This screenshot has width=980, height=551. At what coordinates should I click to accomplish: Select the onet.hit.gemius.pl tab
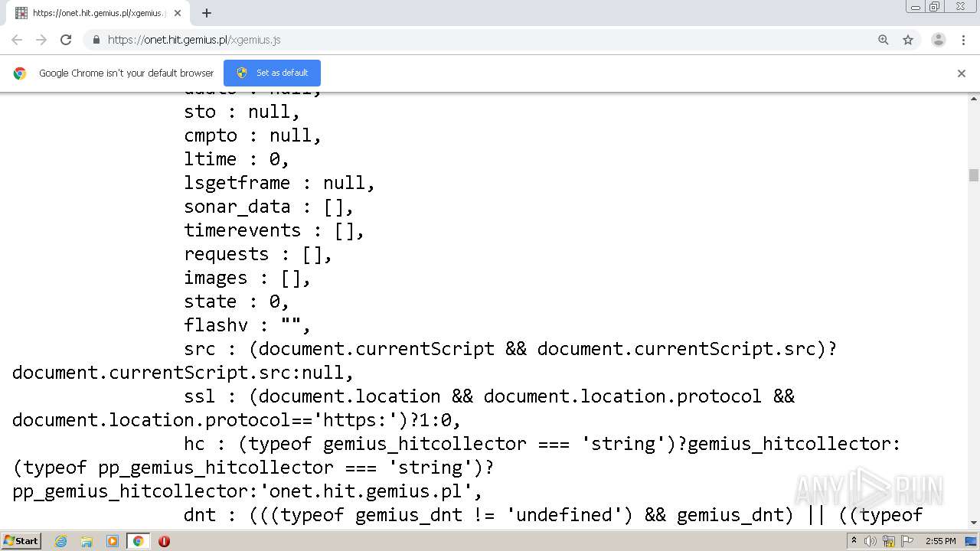click(98, 13)
